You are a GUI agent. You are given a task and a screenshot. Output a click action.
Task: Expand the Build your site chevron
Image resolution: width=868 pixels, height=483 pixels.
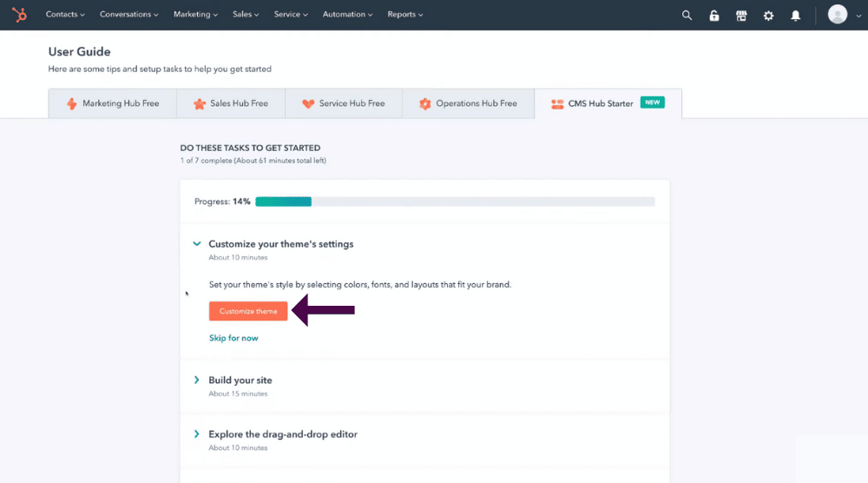(x=196, y=380)
